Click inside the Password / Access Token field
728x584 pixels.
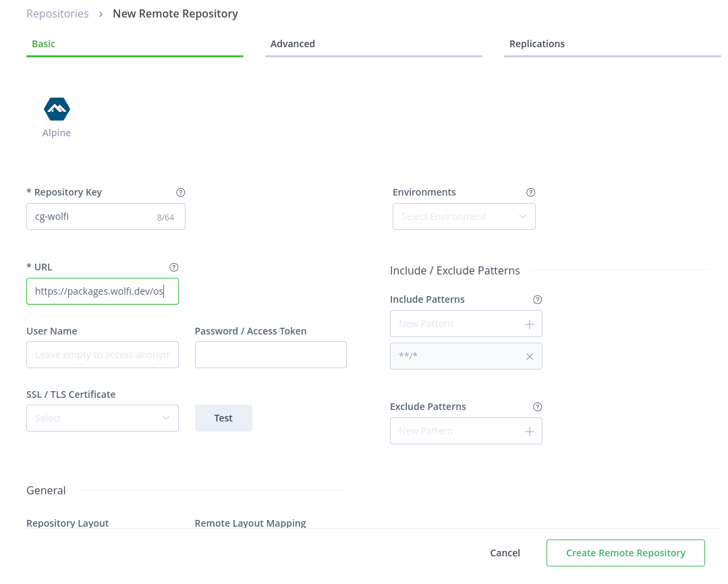(x=271, y=355)
